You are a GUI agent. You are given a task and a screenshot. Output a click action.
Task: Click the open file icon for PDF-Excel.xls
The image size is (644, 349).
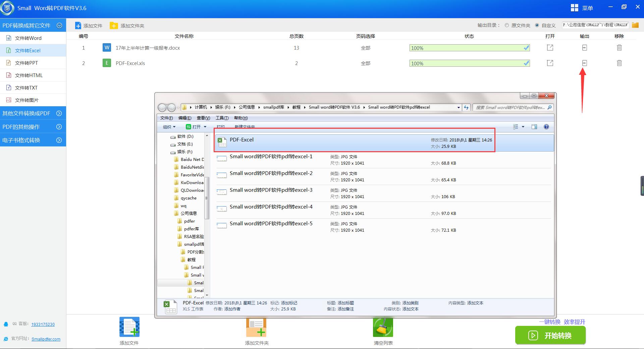pos(550,63)
